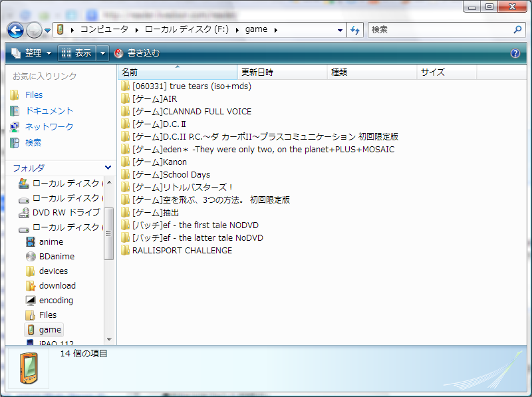Select devices folder in tree
The height and width of the screenshot is (397, 532).
(53, 271)
